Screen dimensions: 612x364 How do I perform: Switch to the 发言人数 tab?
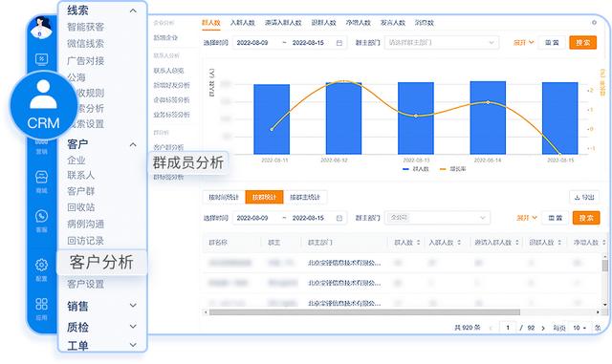(x=393, y=23)
